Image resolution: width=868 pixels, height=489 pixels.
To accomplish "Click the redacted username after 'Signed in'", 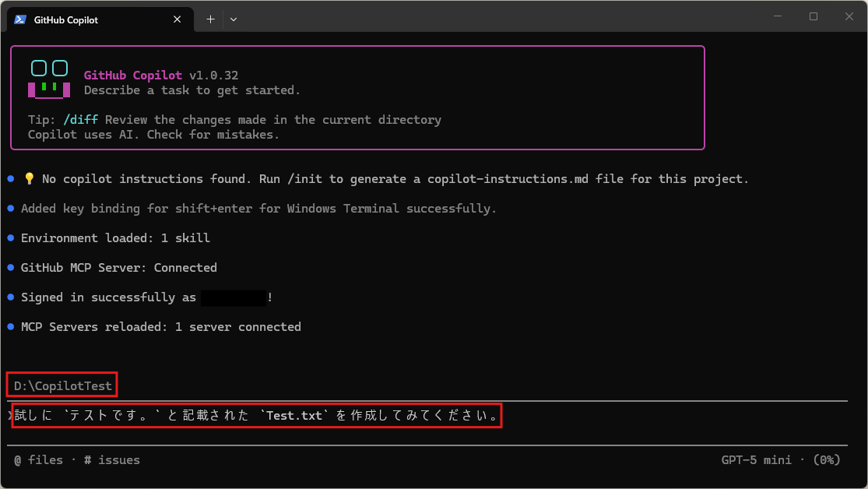I will (234, 297).
